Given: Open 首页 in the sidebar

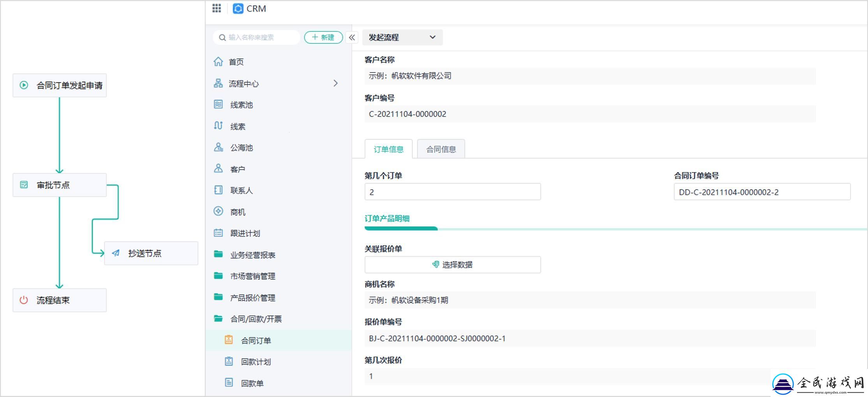Looking at the screenshot, I should tap(279, 62).
